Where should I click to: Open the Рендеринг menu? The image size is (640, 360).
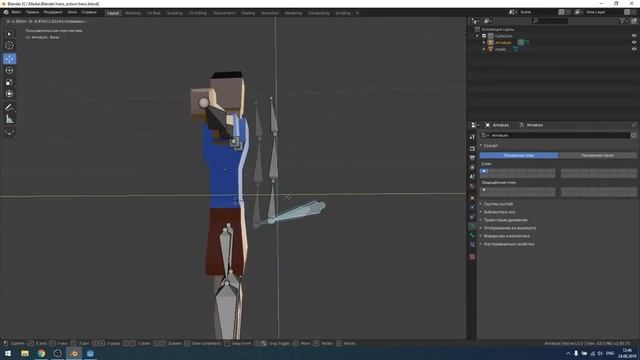tap(53, 12)
